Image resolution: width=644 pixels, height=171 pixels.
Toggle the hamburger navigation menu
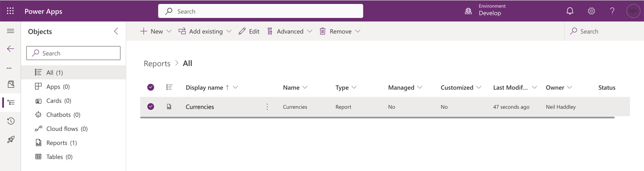(11, 31)
